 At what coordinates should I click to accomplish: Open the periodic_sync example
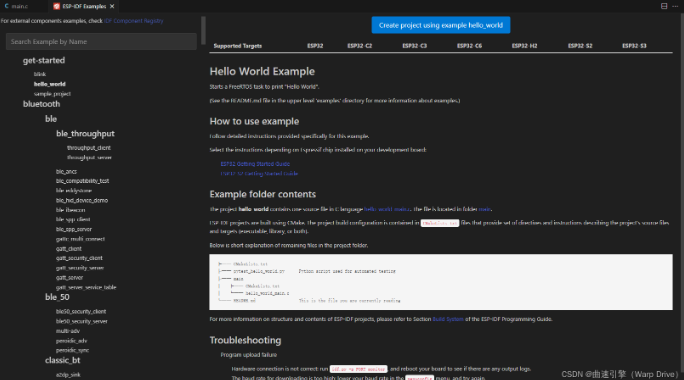point(72,350)
